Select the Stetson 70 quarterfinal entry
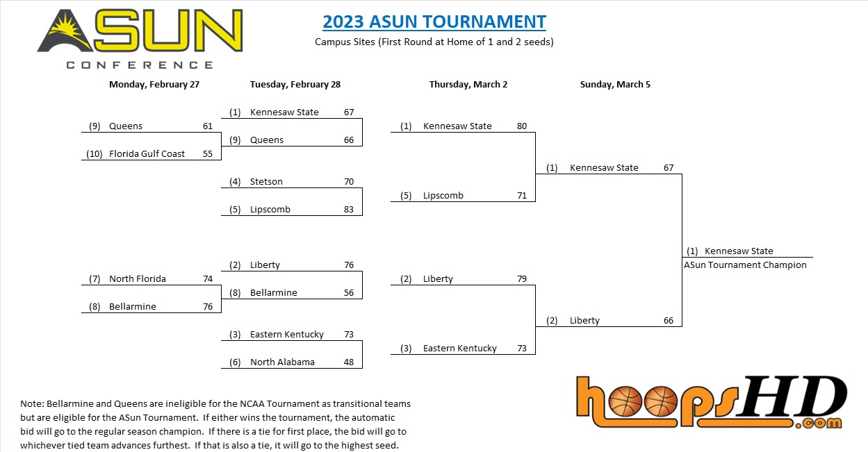 (x=292, y=182)
